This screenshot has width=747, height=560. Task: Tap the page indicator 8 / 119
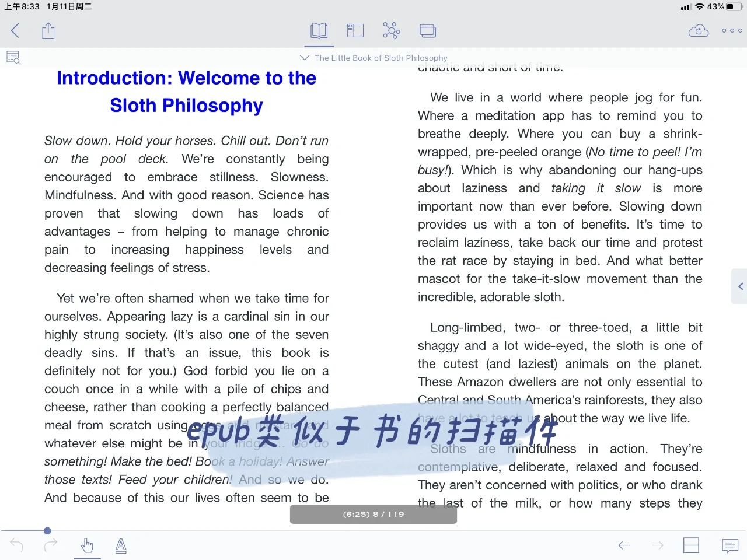[x=373, y=514]
